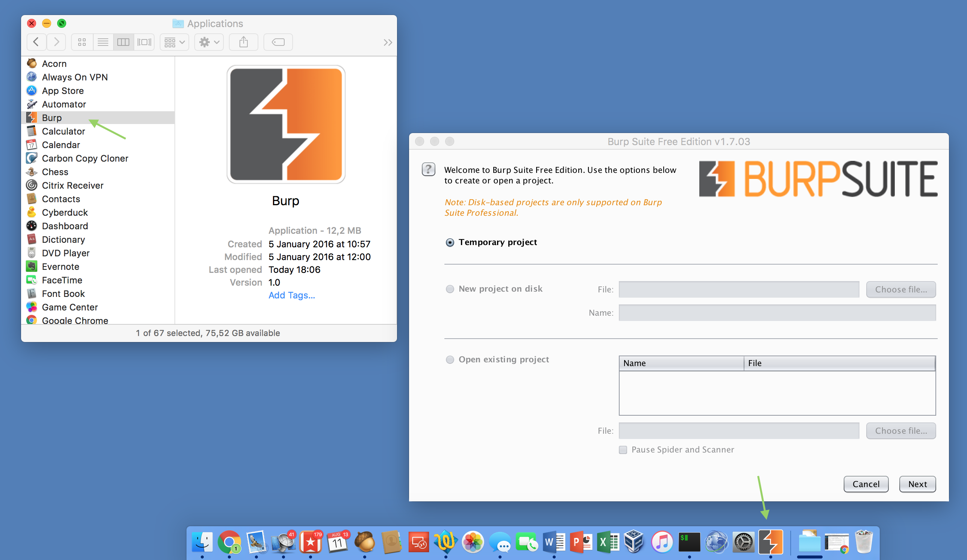Open Finder from the Dock

(202, 542)
